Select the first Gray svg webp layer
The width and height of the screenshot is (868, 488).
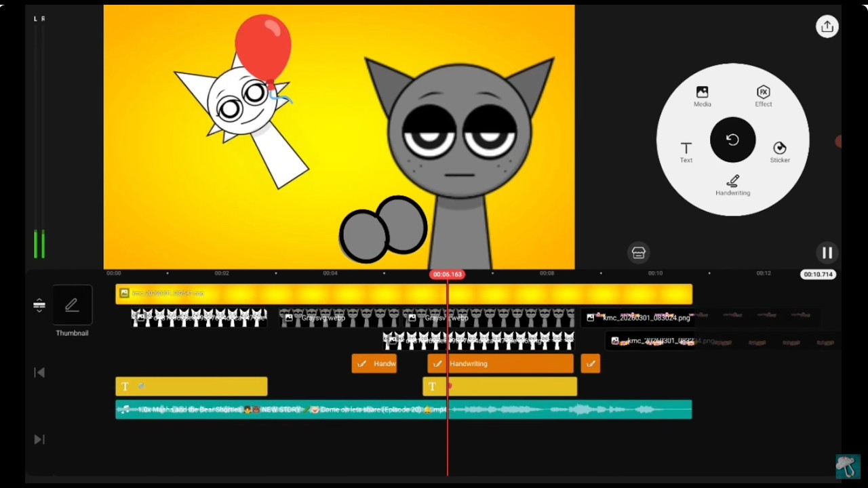340,317
